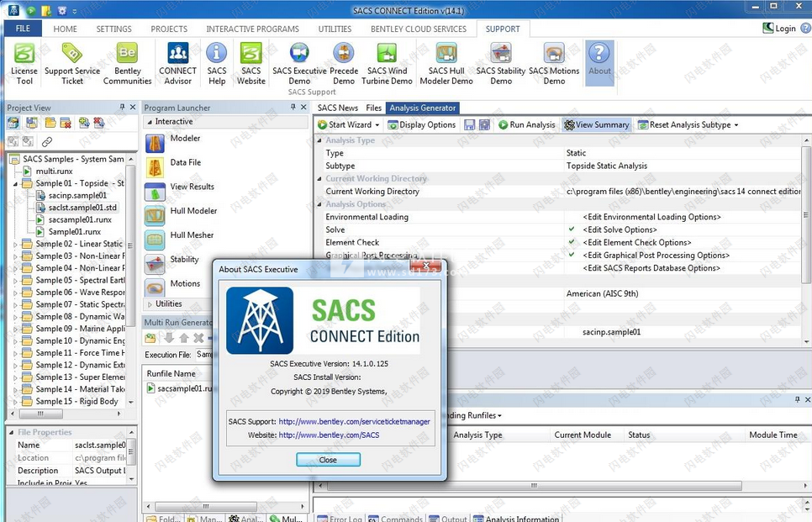Screen dimensions: 812x522
Task: Expand the Utilities group
Action: 150,304
